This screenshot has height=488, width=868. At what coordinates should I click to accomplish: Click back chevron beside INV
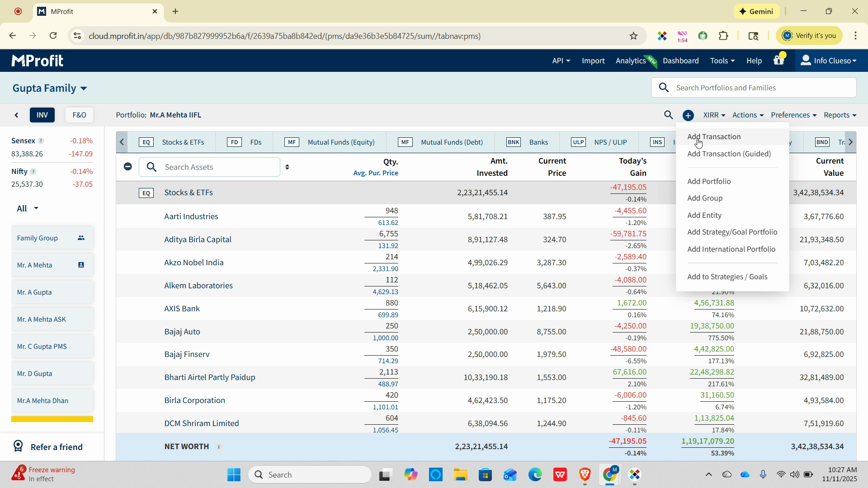(17, 115)
